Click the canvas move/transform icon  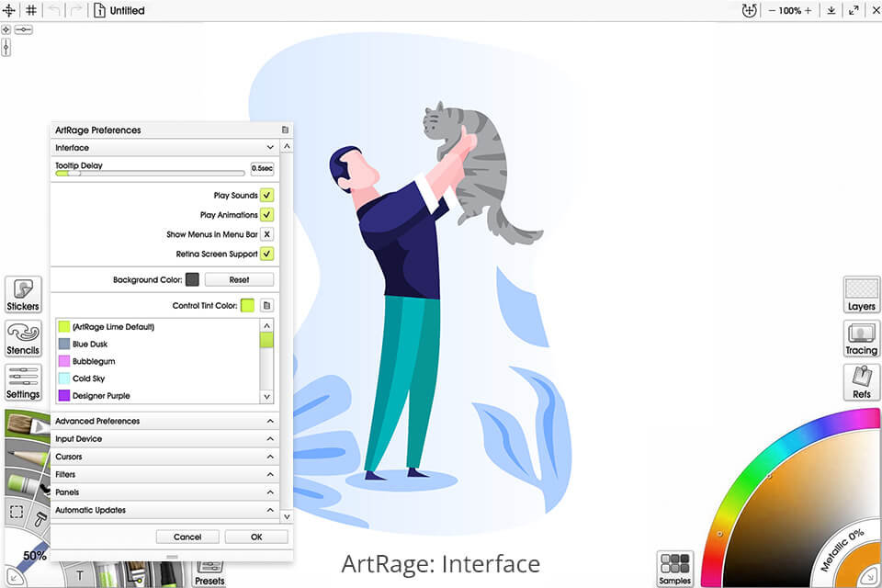coord(9,10)
